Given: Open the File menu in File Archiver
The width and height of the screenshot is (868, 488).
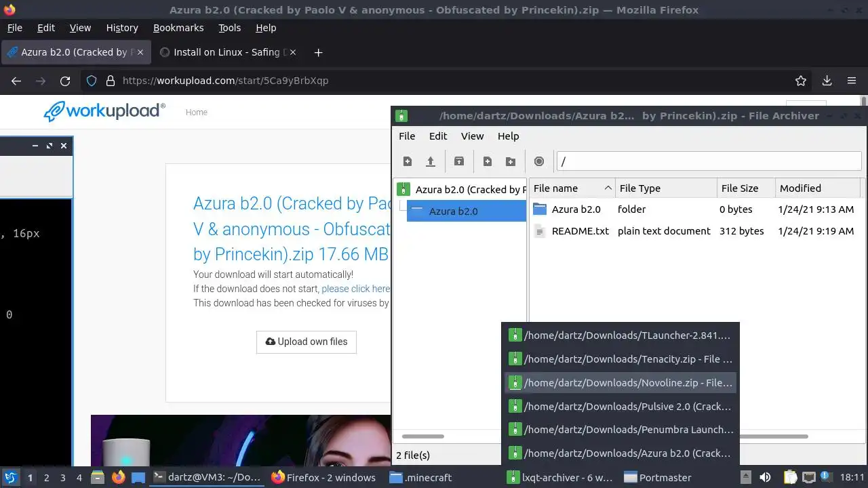Looking at the screenshot, I should 407,136.
